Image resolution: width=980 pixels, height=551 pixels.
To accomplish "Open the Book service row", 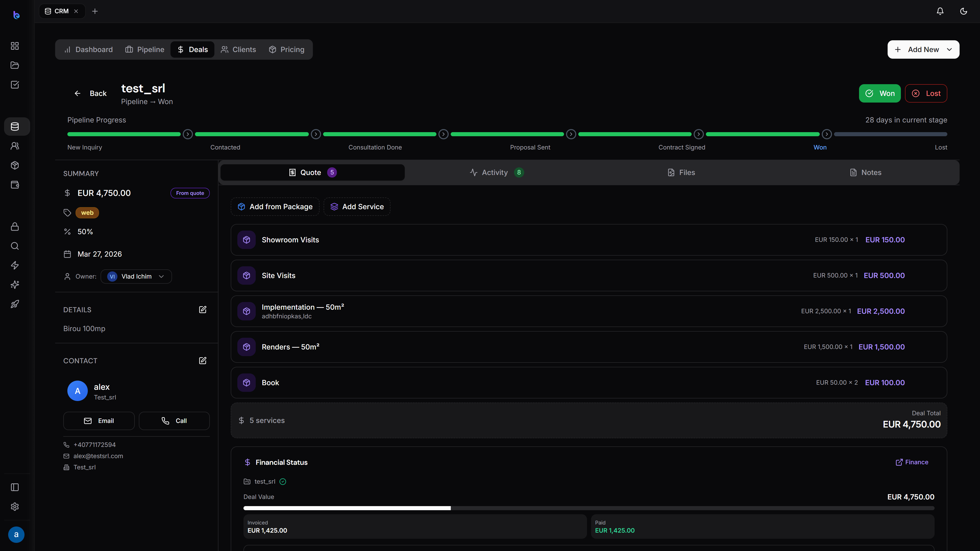I will [x=589, y=383].
